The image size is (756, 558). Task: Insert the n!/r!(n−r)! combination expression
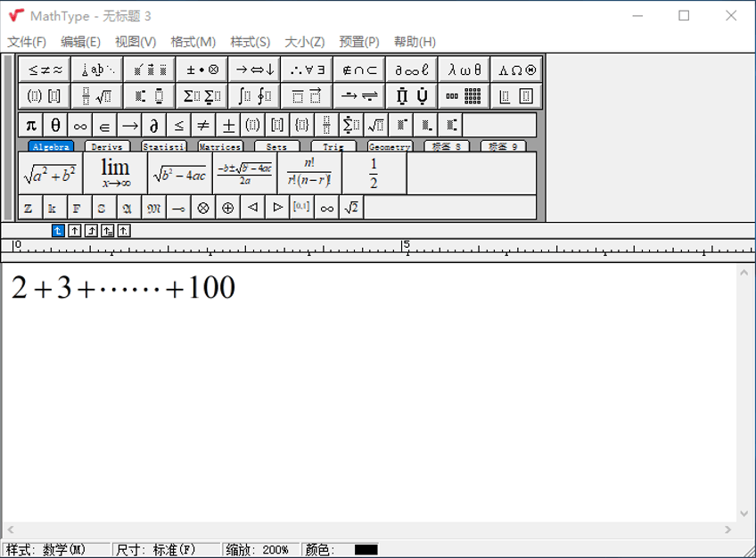(x=309, y=174)
